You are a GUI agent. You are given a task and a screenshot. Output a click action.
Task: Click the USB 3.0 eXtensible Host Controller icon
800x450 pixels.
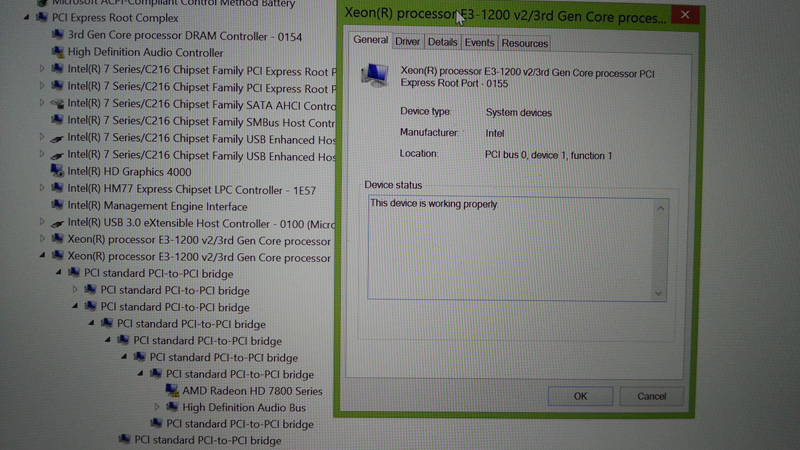pyautogui.click(x=58, y=223)
